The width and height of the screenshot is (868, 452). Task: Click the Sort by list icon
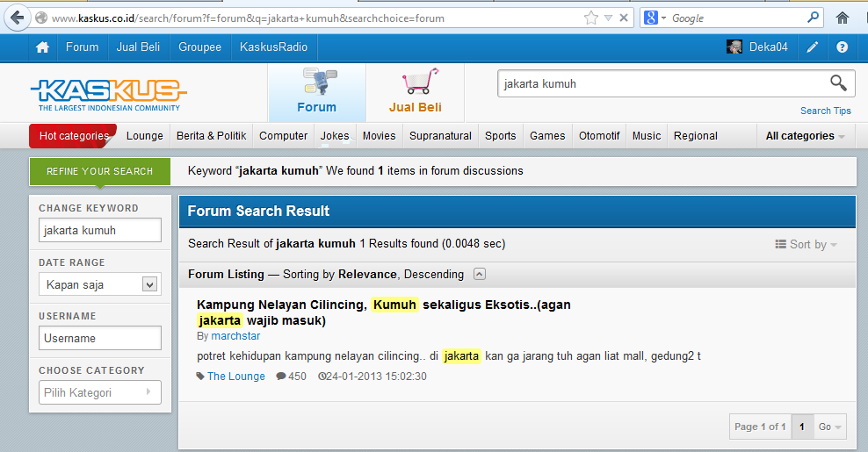click(780, 244)
